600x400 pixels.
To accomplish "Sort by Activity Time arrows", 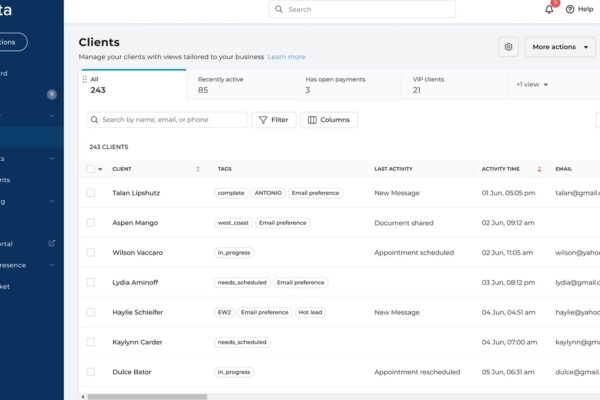I will click(x=539, y=169).
